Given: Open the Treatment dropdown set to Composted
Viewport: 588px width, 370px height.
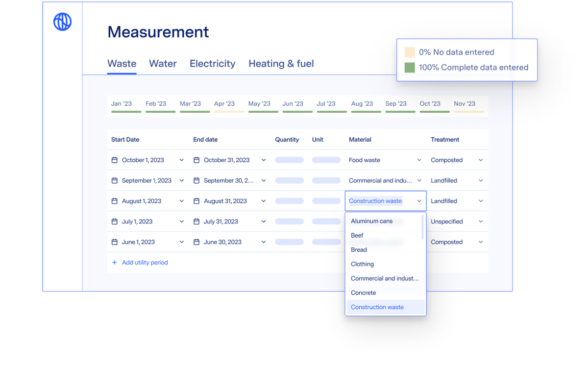Looking at the screenshot, I should coord(480,160).
